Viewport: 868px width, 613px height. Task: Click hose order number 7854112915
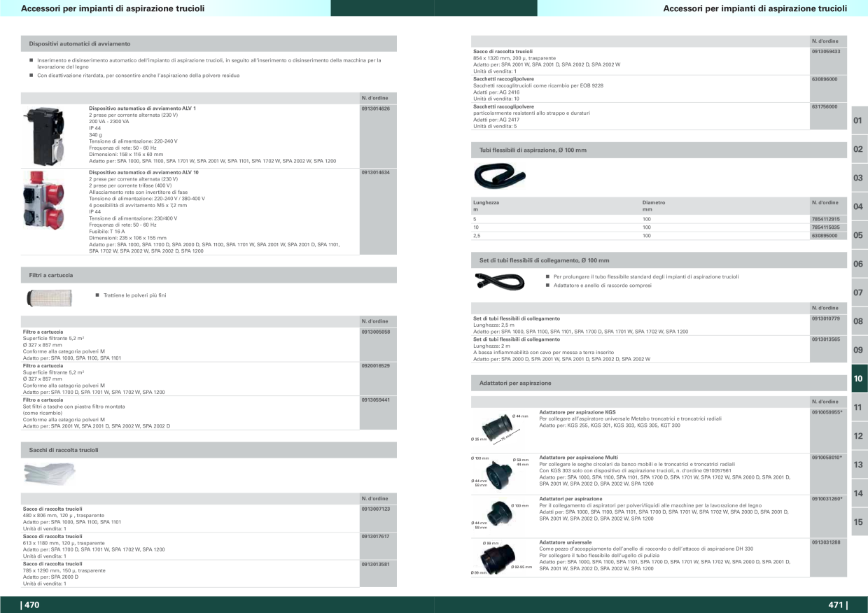(826, 219)
